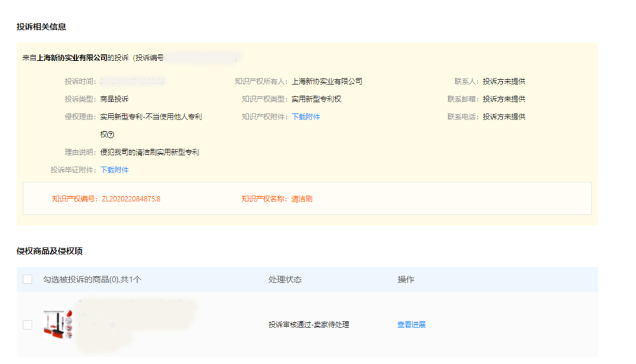This screenshot has height=364, width=636.
Task: Click the 操作 column header
Action: tap(406, 279)
